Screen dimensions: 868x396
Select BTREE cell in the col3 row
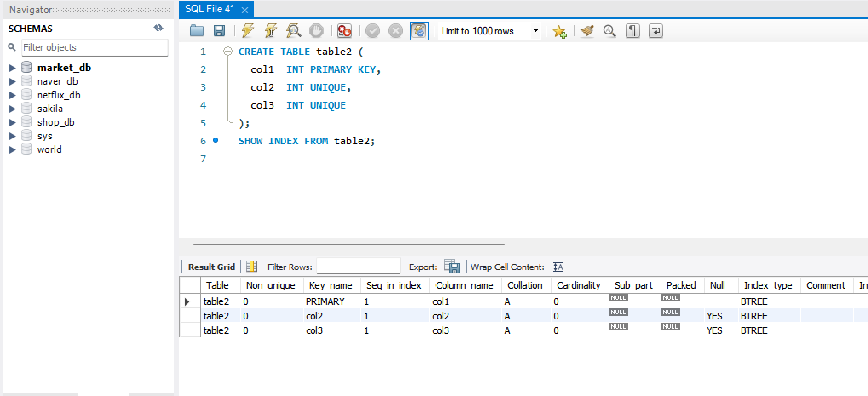[769, 330]
